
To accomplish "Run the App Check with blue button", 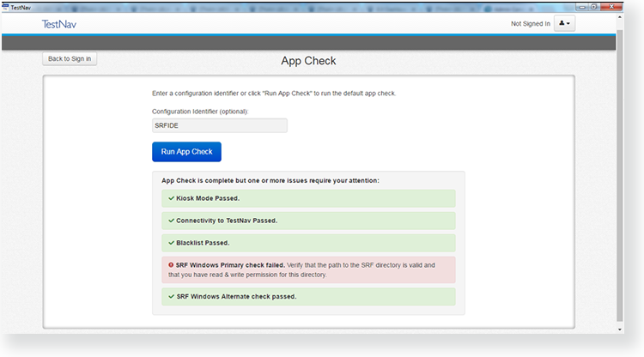I will [x=186, y=152].
